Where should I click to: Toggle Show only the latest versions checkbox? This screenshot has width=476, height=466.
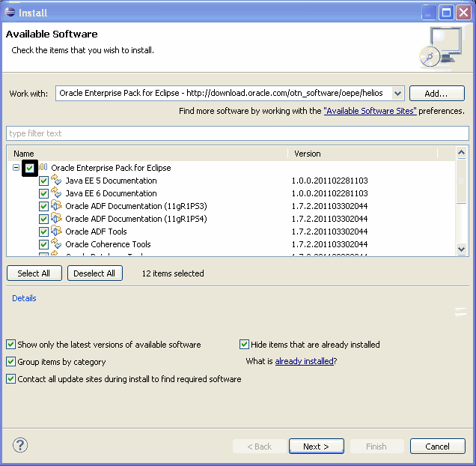(11, 345)
